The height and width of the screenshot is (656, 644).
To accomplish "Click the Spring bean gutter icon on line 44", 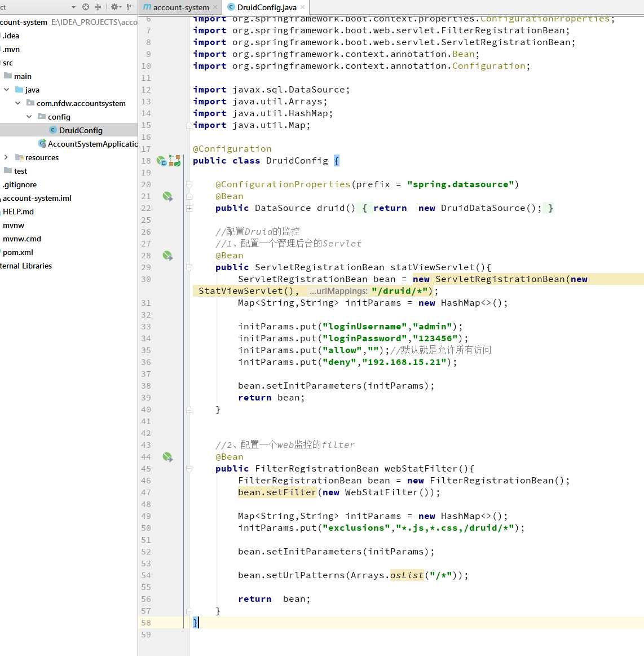I will click(167, 457).
